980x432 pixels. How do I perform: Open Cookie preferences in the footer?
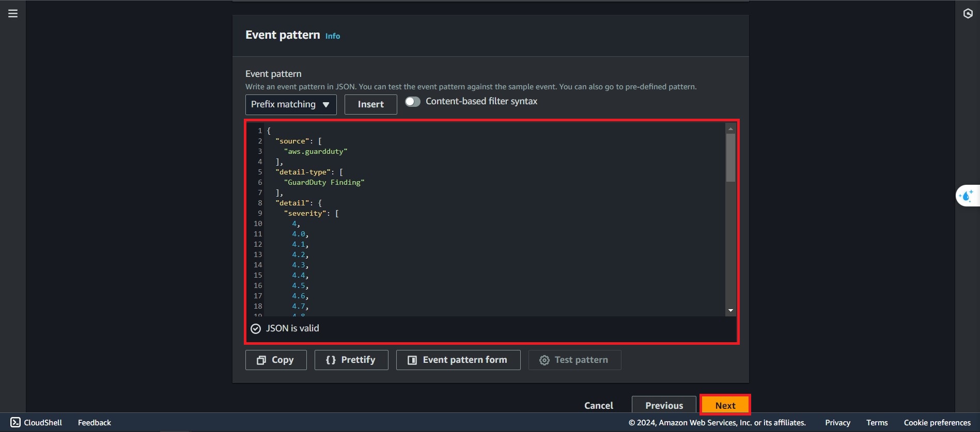937,422
